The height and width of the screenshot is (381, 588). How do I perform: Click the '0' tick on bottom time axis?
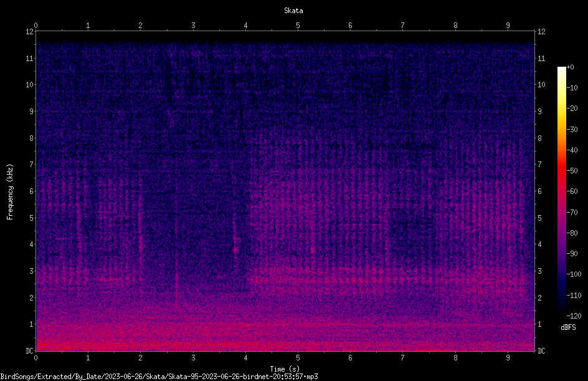click(36, 358)
